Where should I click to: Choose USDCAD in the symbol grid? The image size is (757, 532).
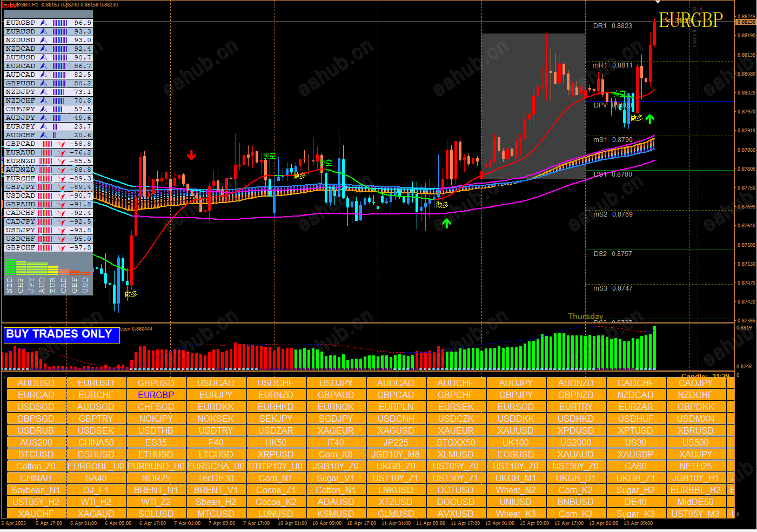click(x=216, y=383)
